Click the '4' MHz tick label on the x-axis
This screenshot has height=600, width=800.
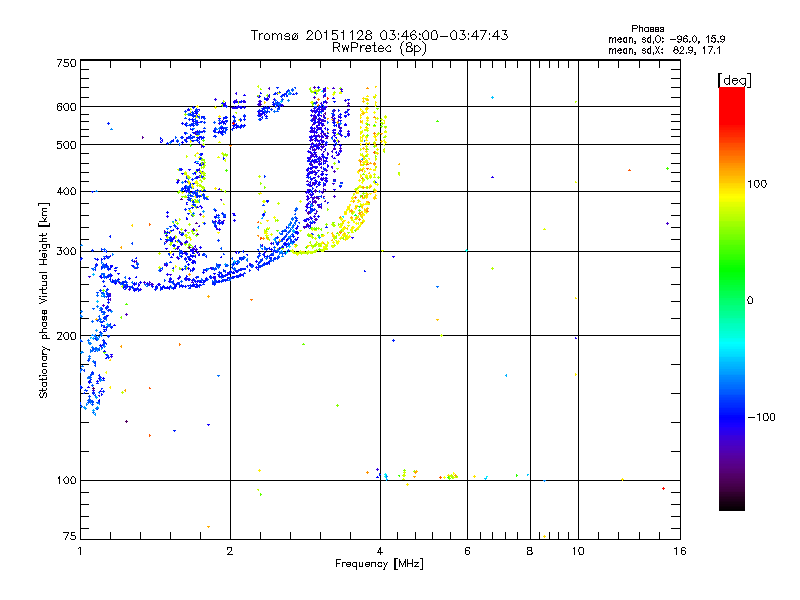380,551
